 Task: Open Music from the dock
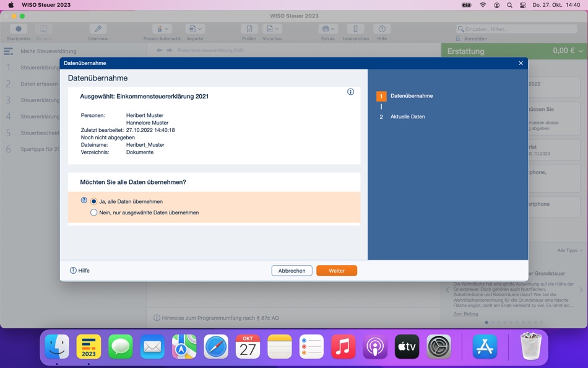(x=343, y=346)
